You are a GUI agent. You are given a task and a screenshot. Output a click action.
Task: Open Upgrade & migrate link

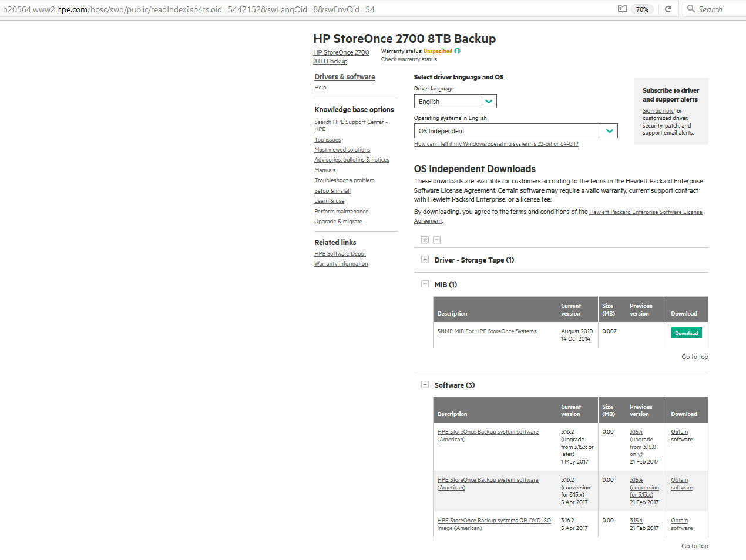pyautogui.click(x=338, y=222)
